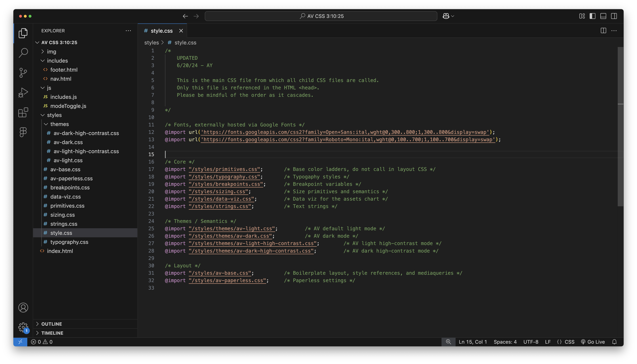Screen dimensions: 637x364
Task: Open the Copilot chat icon
Action: pyautogui.click(x=446, y=16)
